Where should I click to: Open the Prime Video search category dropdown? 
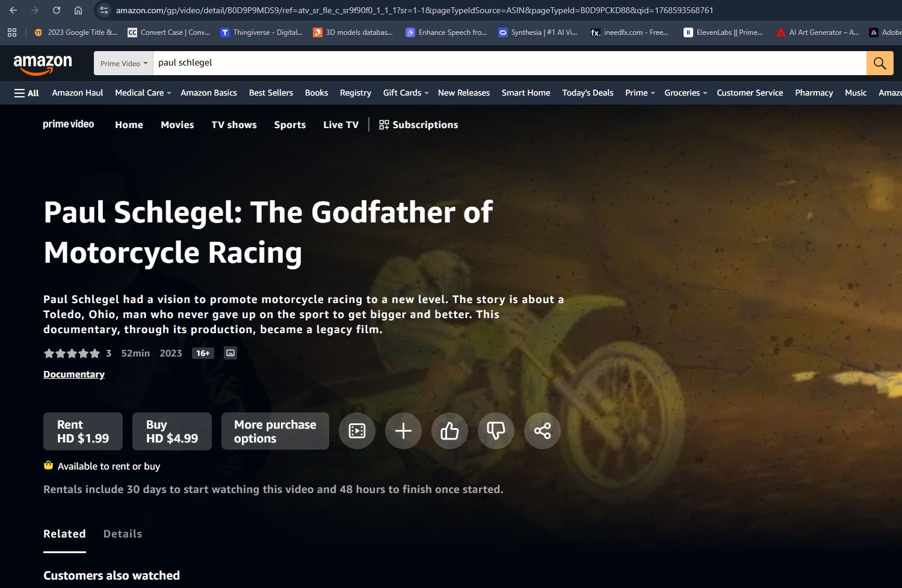123,63
